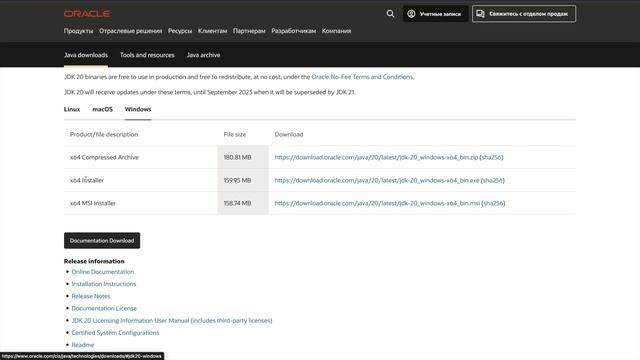Select the Linux platform tab
This screenshot has height=360, width=640.
pyautogui.click(x=72, y=109)
